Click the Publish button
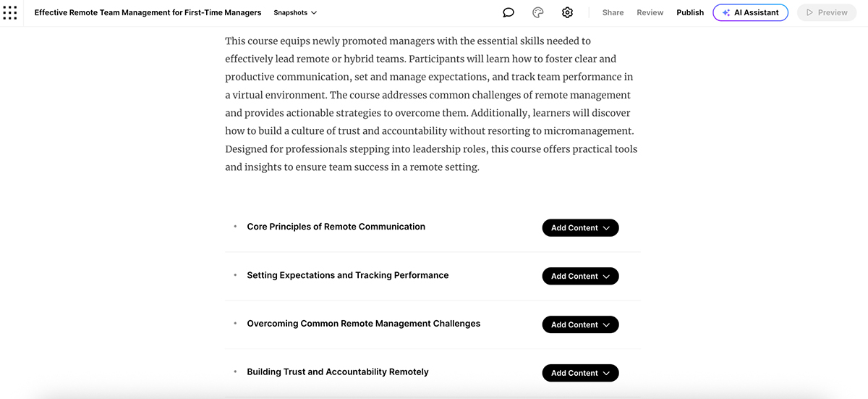The width and height of the screenshot is (868, 399). click(690, 12)
